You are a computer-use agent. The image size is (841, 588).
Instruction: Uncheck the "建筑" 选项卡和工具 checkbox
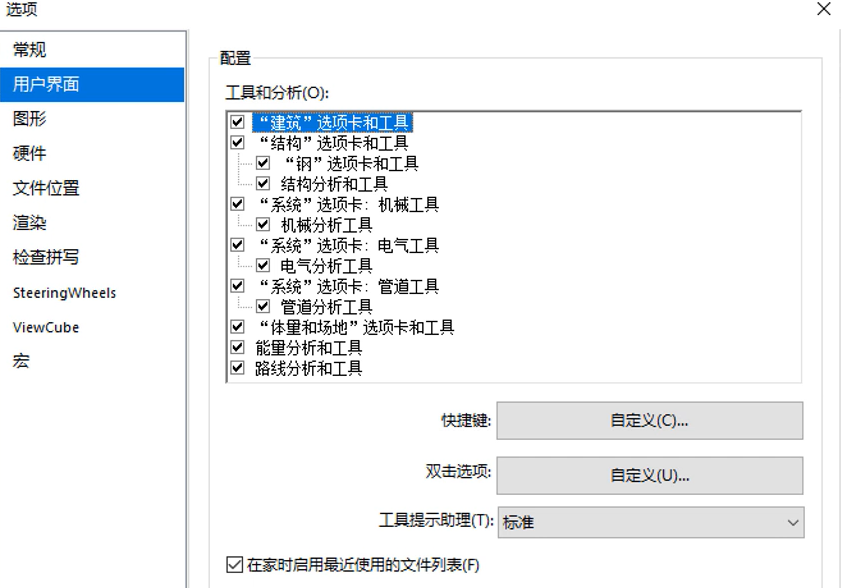[x=238, y=122]
